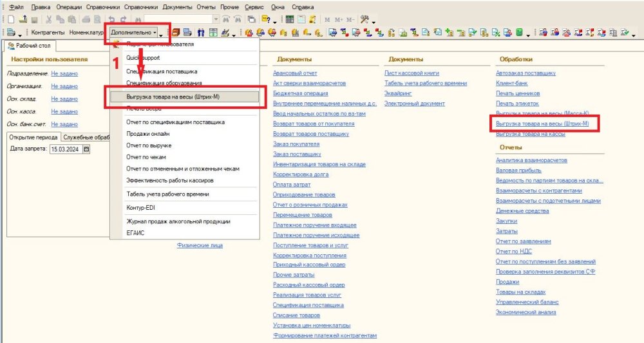Click the Дата запрета date field
Screen dimensions: 644x343
(66, 149)
